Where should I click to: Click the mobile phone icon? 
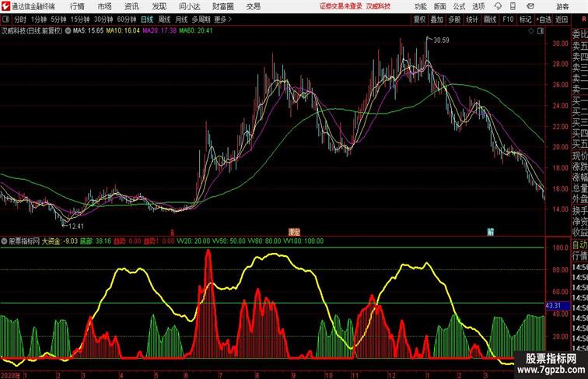pos(513,6)
